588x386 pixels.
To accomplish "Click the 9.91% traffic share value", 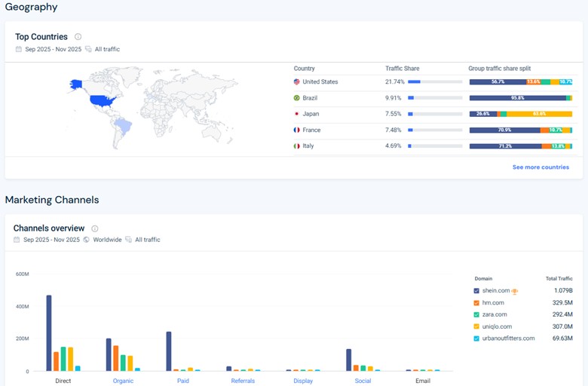I will pos(393,98).
